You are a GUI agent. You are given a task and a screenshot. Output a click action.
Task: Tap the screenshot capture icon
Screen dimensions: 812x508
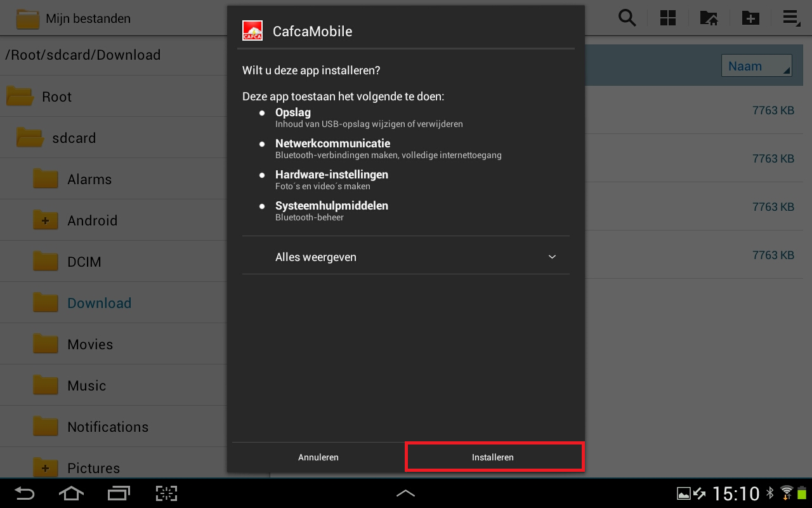tap(166, 493)
